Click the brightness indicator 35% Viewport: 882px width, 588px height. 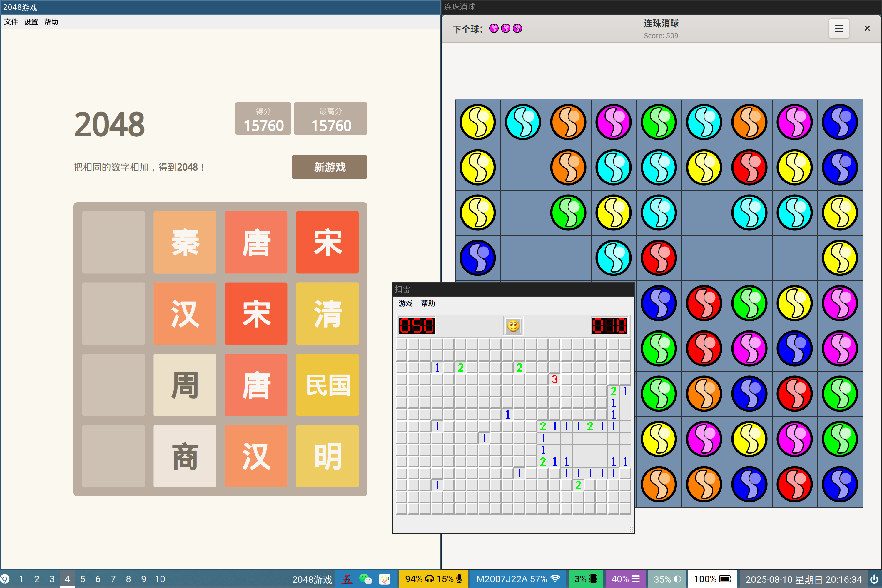667,579
